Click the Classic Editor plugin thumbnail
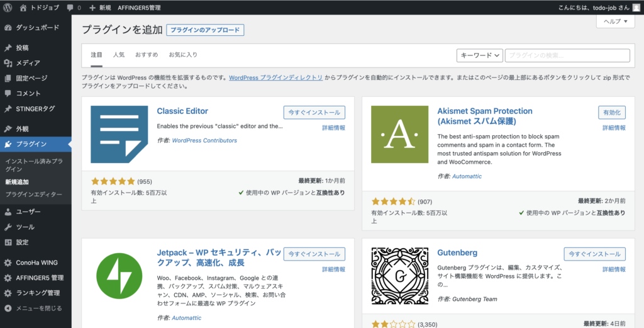Viewport: 644px width, 328px height. [119, 134]
